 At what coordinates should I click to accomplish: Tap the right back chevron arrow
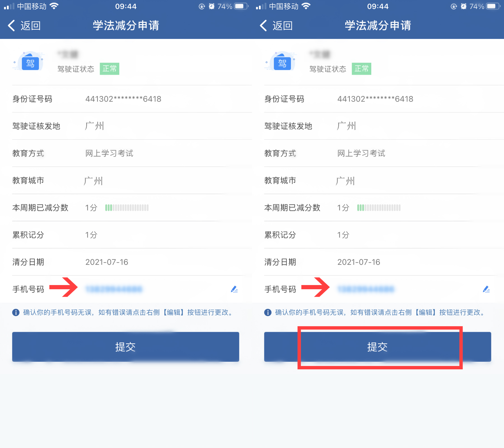click(x=263, y=25)
